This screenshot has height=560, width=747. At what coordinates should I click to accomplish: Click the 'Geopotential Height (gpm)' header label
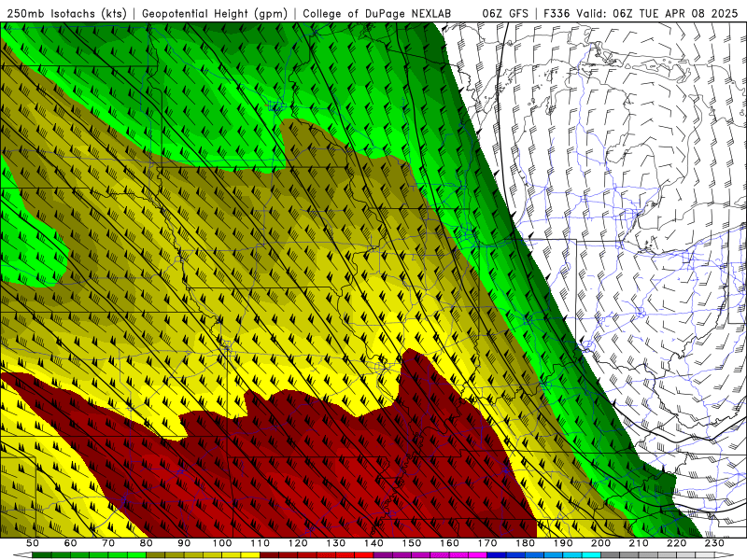(215, 14)
